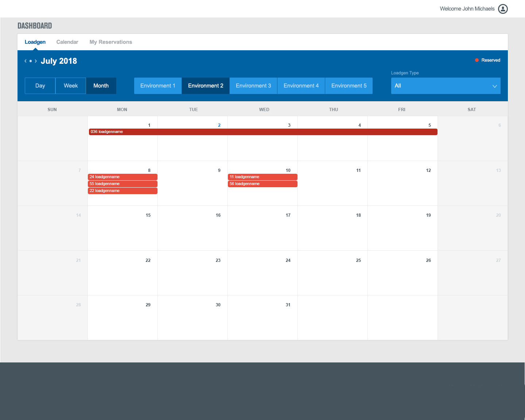Select calendar day 4
The image size is (525, 420).
tap(359, 125)
